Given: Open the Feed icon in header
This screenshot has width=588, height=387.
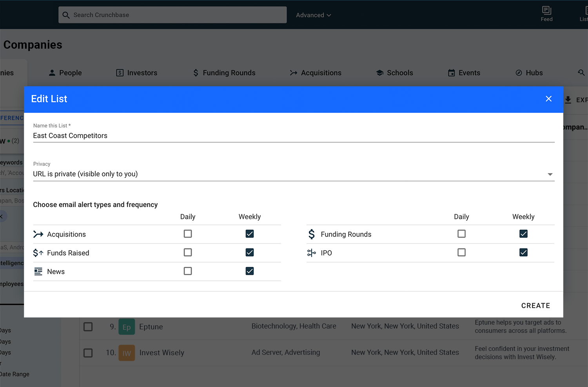Looking at the screenshot, I should [x=546, y=14].
